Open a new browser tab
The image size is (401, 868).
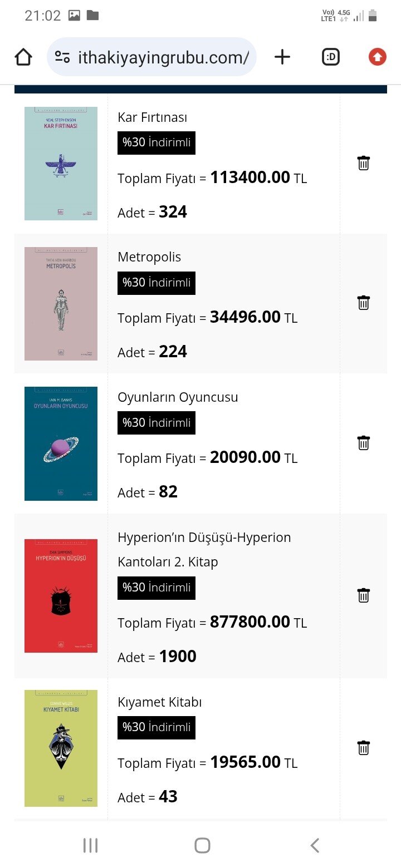[282, 57]
